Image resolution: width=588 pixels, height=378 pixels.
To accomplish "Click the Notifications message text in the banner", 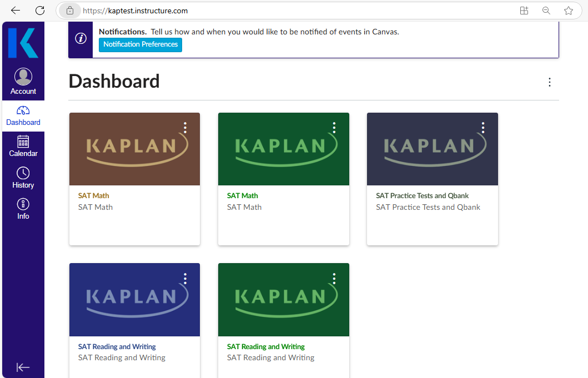I will coord(249,32).
